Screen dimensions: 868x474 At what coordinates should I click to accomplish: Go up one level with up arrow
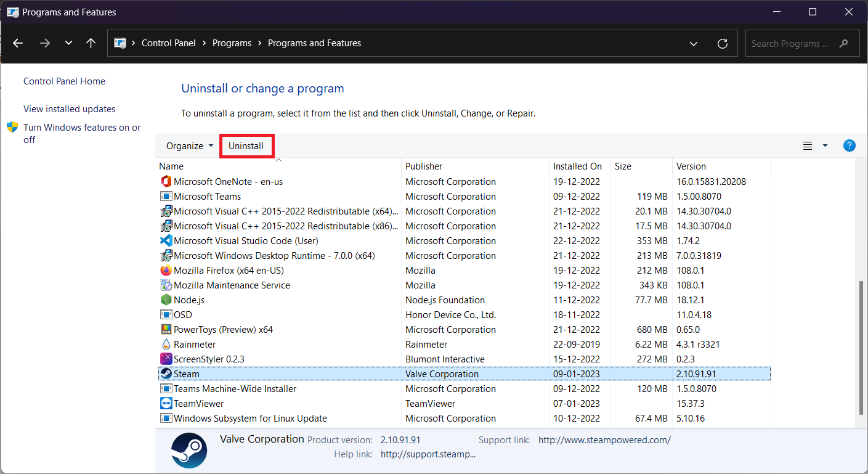91,43
